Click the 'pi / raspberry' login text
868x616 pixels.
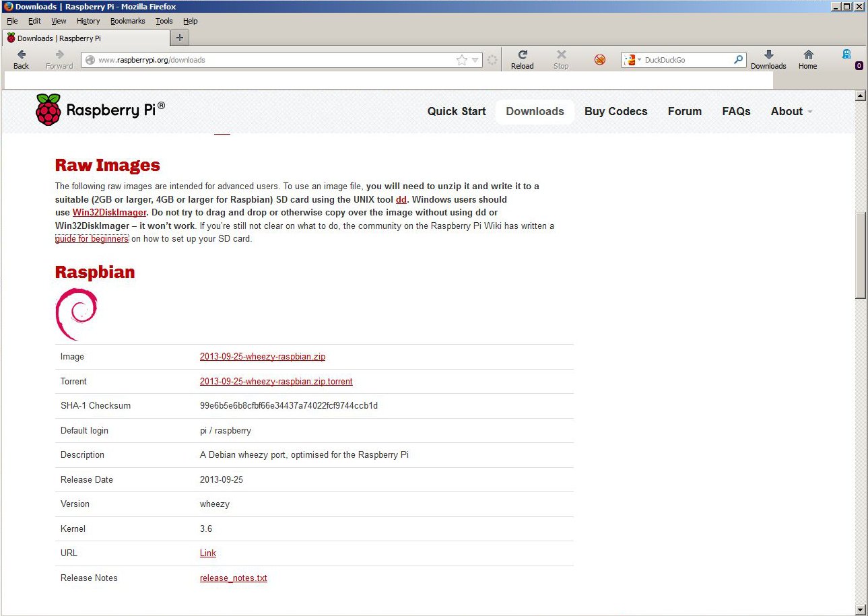pyautogui.click(x=226, y=430)
